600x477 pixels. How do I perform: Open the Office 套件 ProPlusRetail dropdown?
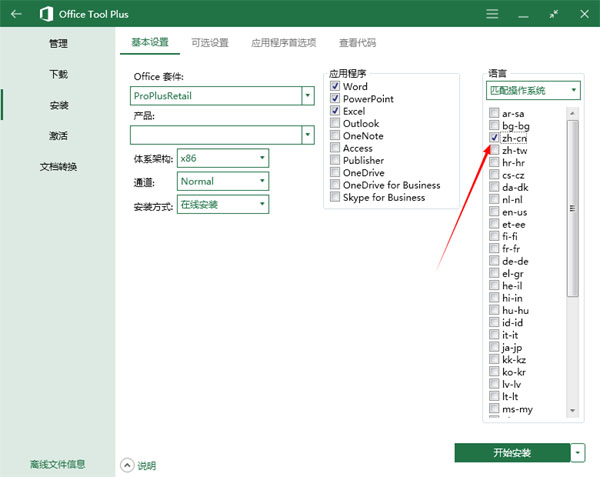[308, 96]
